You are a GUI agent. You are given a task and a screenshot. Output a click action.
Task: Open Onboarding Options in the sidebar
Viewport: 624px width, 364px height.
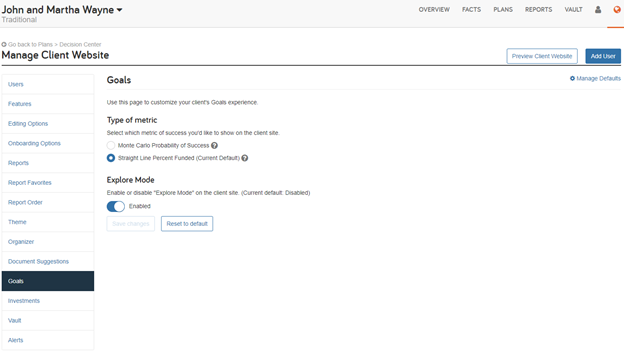(48, 143)
